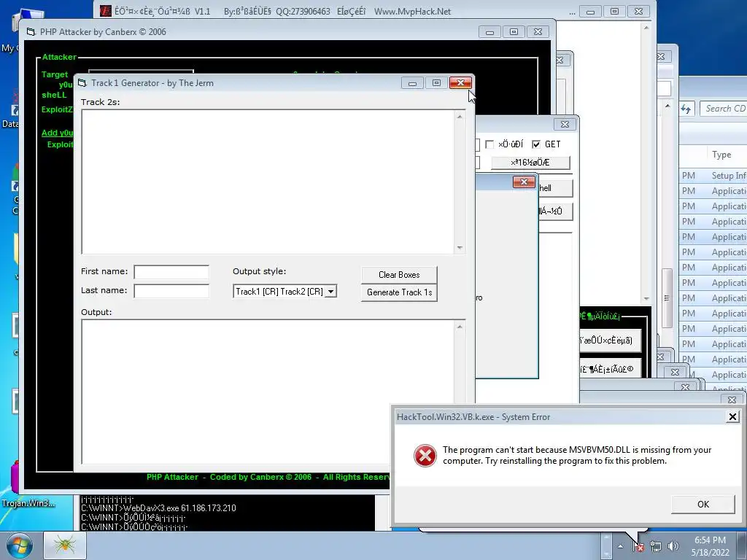Screen dimensions: 747x560
Task: Close the System Error dialog with X
Action: pos(732,417)
